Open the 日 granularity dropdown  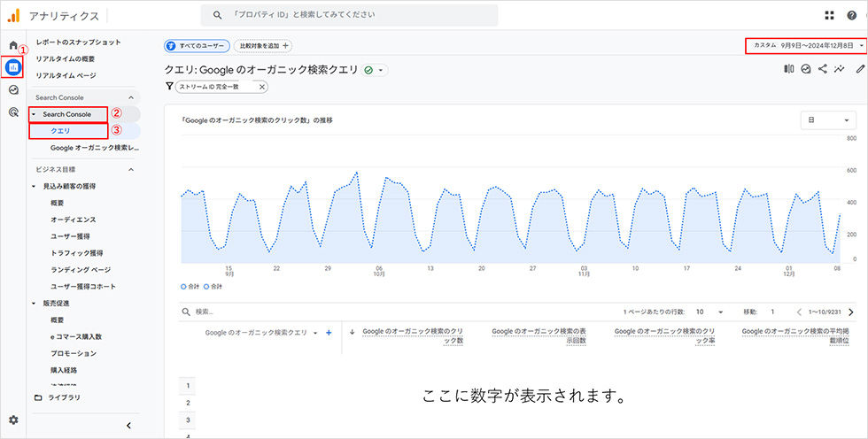[x=828, y=120]
